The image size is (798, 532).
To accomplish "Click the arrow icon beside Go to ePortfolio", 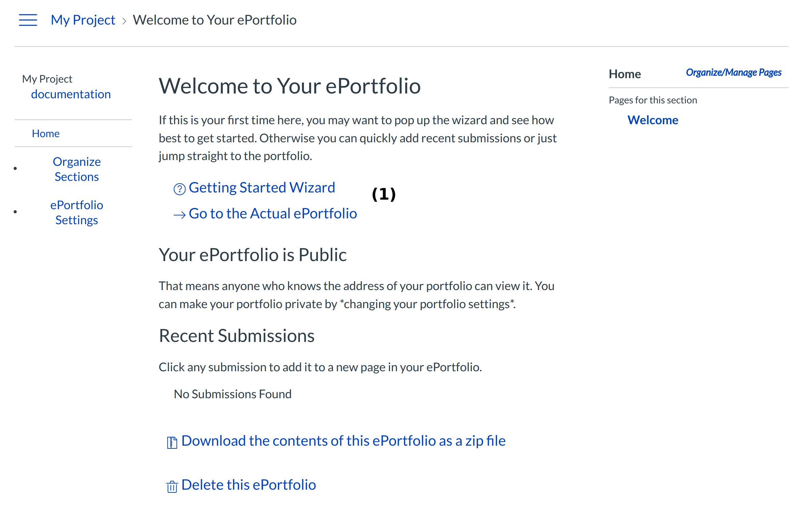I will (x=179, y=215).
